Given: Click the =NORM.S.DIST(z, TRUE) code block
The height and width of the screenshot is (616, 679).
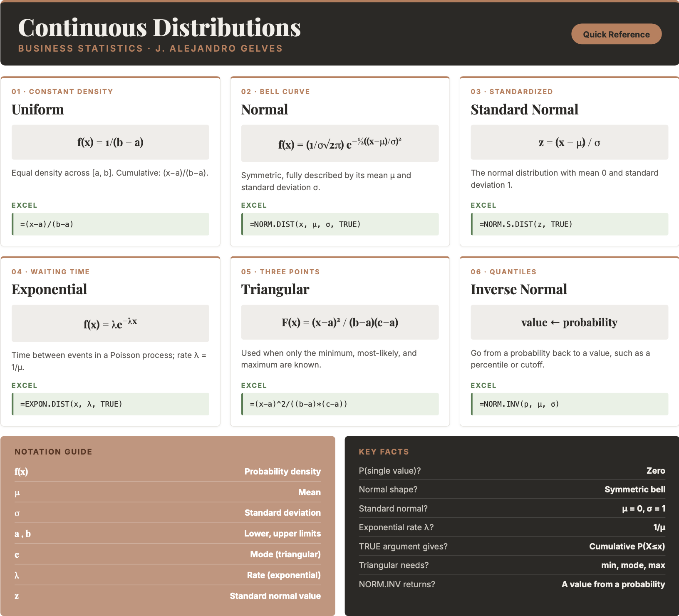Looking at the screenshot, I should [569, 224].
